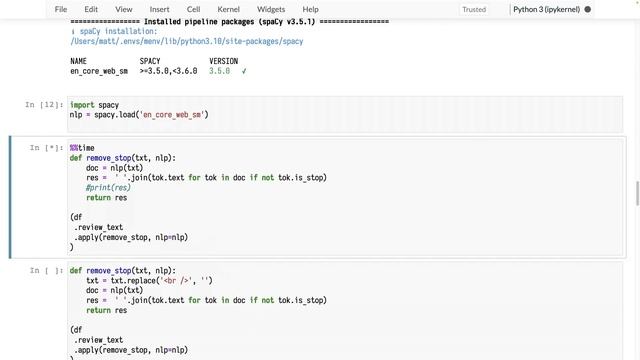Click the >=3.5.0,<3.6.0 spaCy requirement

[169, 71]
